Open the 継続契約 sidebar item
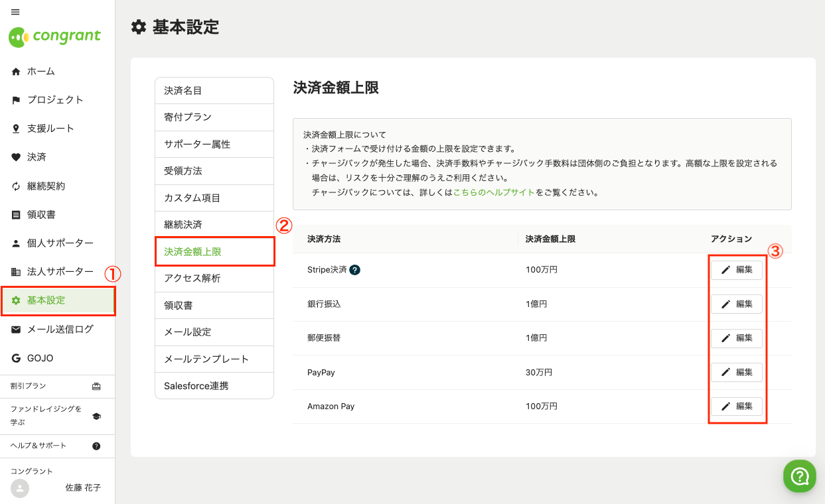 pyautogui.click(x=46, y=186)
